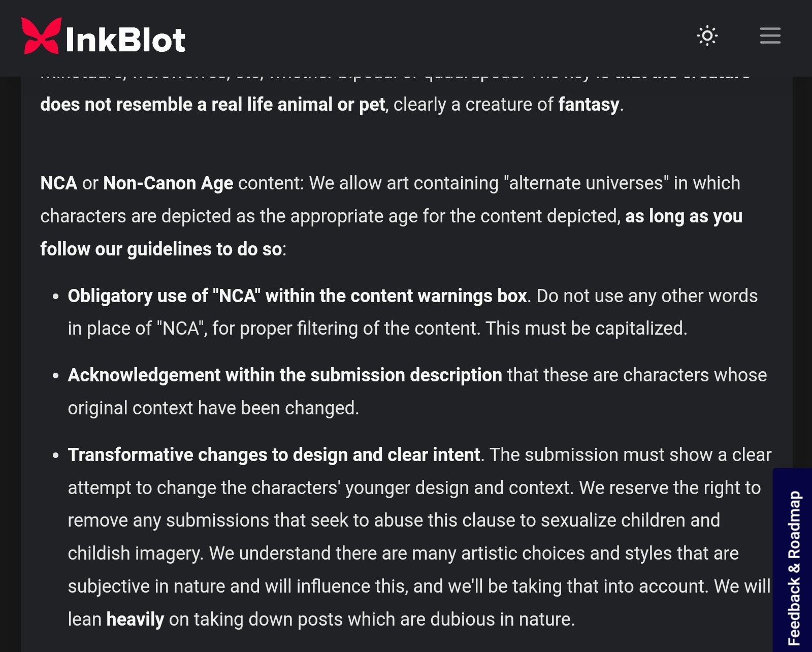Open the hamburger navigation menu
The height and width of the screenshot is (652, 812).
pos(770,36)
